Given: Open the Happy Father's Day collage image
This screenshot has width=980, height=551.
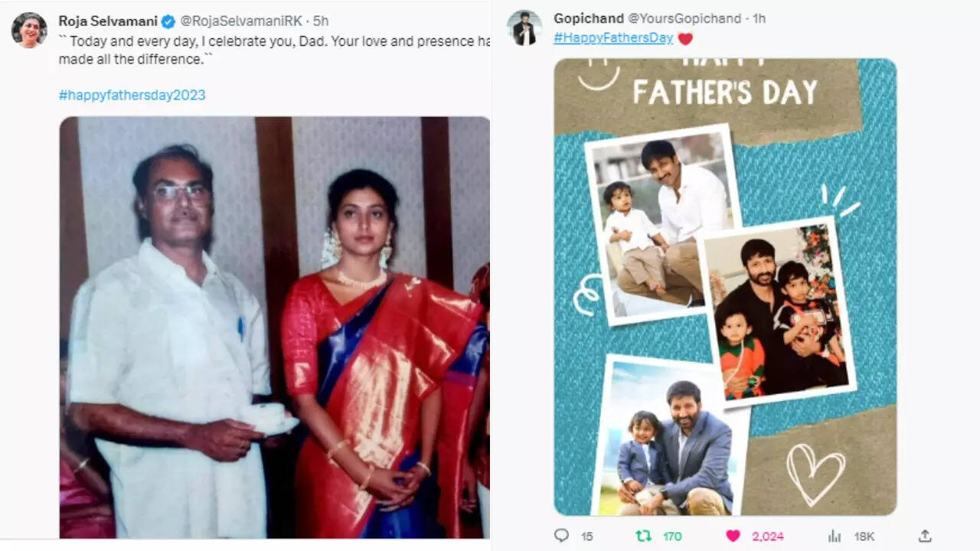Looking at the screenshot, I should tap(725, 286).
